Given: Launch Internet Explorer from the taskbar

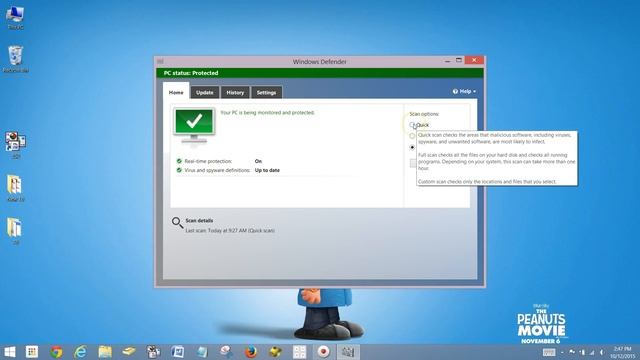Looking at the screenshot, I should coord(80,352).
